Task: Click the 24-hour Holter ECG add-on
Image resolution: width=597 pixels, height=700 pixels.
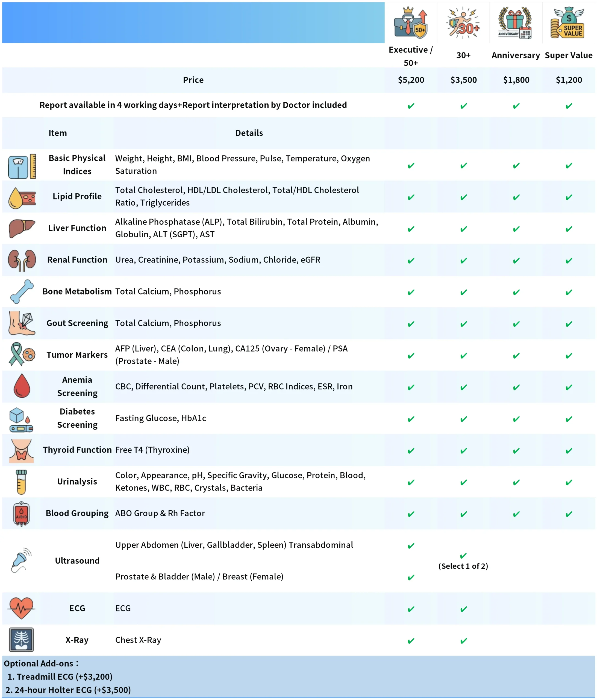Action: [68, 690]
